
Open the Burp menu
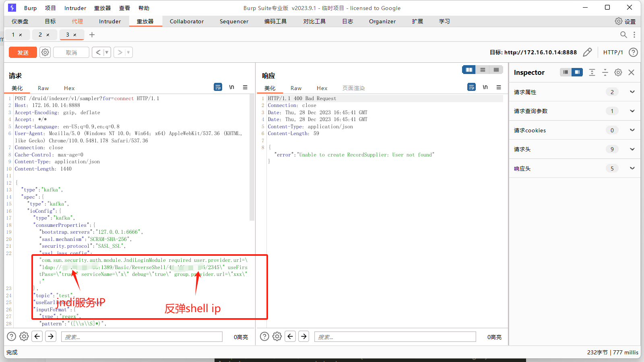click(x=30, y=8)
